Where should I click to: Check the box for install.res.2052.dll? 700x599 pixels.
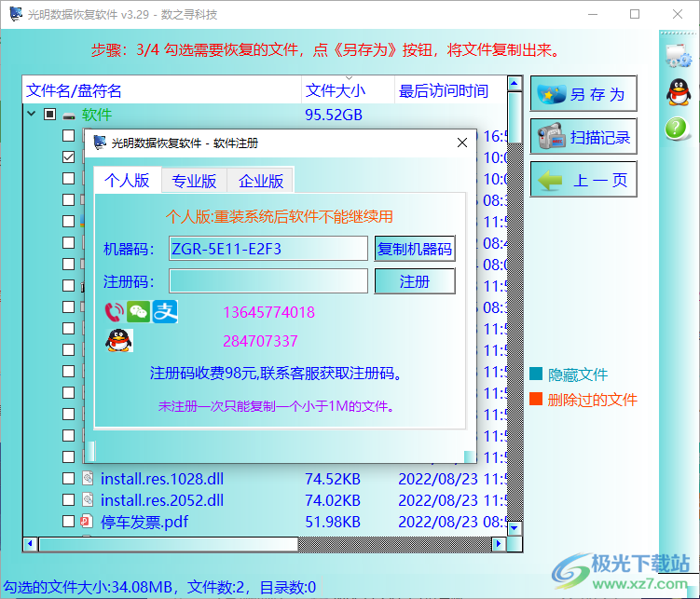coord(68,499)
